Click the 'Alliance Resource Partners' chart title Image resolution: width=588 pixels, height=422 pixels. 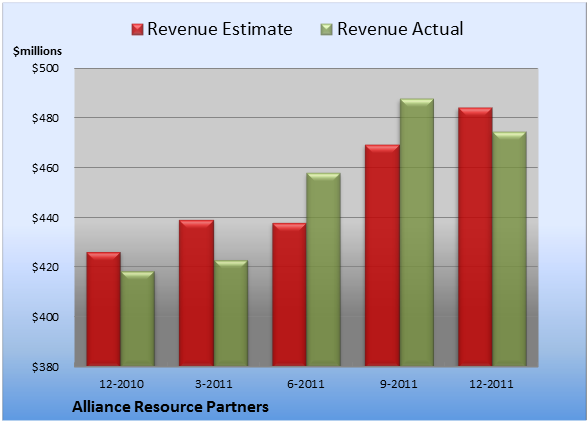coord(170,407)
